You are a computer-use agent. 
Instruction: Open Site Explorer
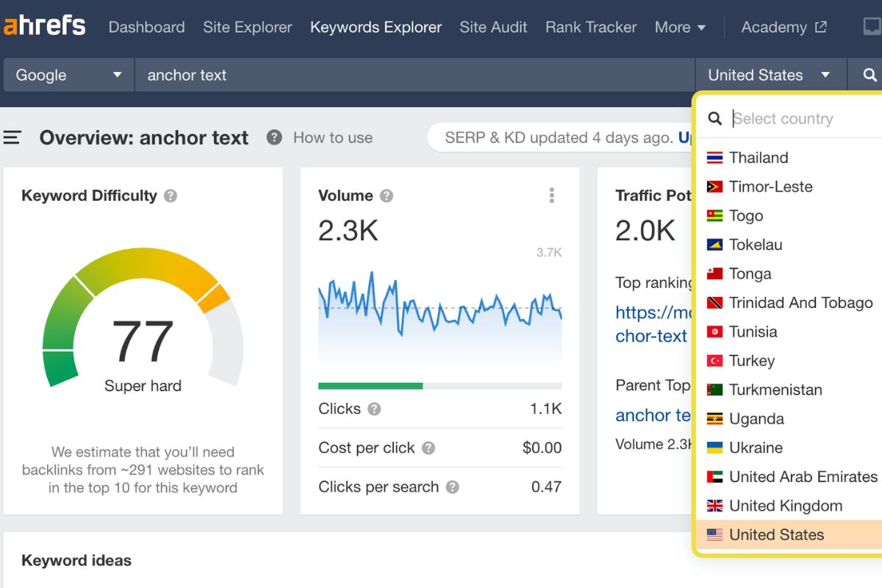pyautogui.click(x=248, y=27)
